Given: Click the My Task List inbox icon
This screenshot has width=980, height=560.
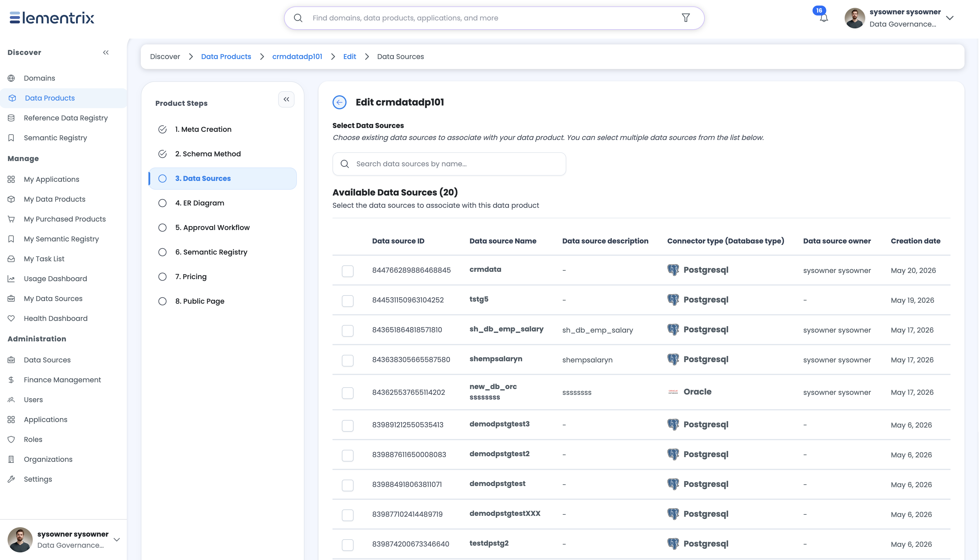Looking at the screenshot, I should 11,259.
